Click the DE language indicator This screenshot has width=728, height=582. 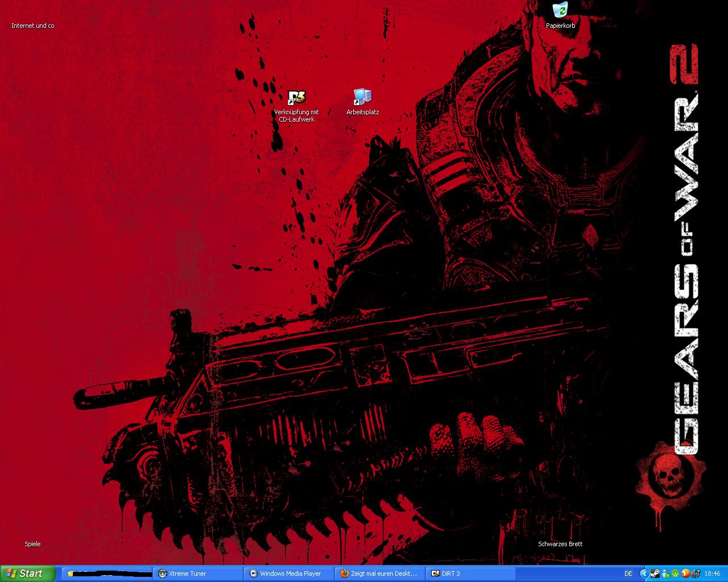(628, 573)
